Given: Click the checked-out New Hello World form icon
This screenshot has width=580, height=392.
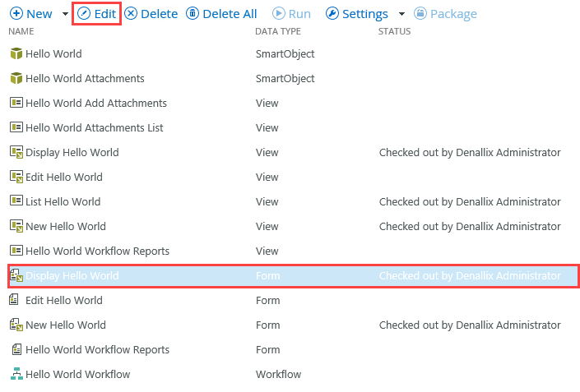Looking at the screenshot, I should tap(16, 325).
